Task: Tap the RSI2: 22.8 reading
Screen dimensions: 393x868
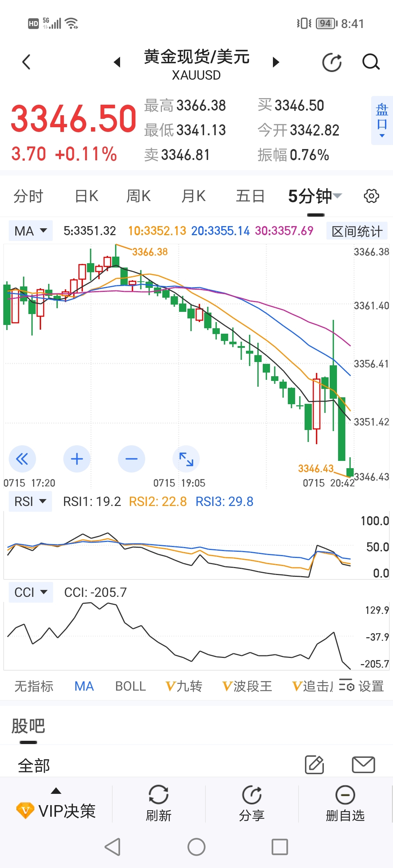Action: click(158, 502)
